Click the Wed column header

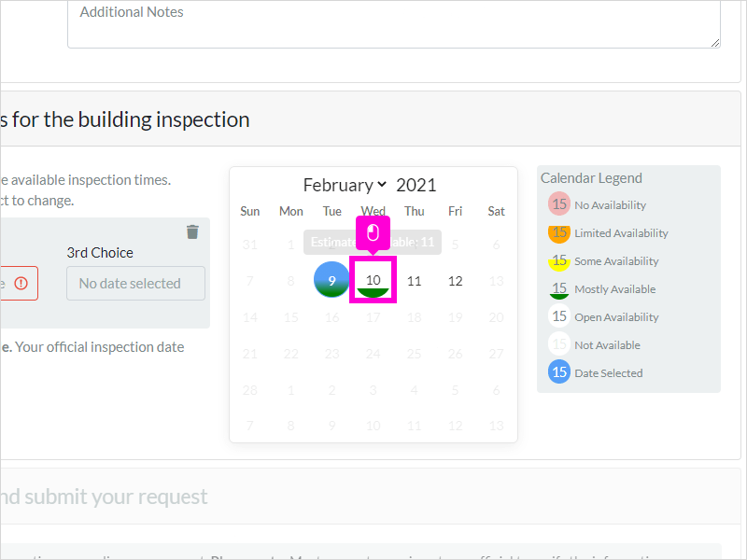click(373, 211)
